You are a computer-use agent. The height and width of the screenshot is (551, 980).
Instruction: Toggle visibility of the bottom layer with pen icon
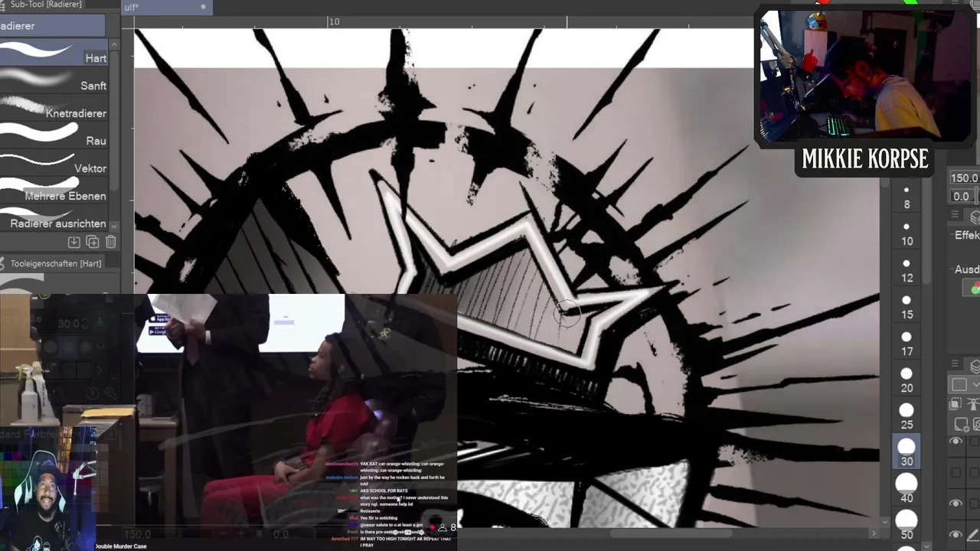tap(955, 534)
